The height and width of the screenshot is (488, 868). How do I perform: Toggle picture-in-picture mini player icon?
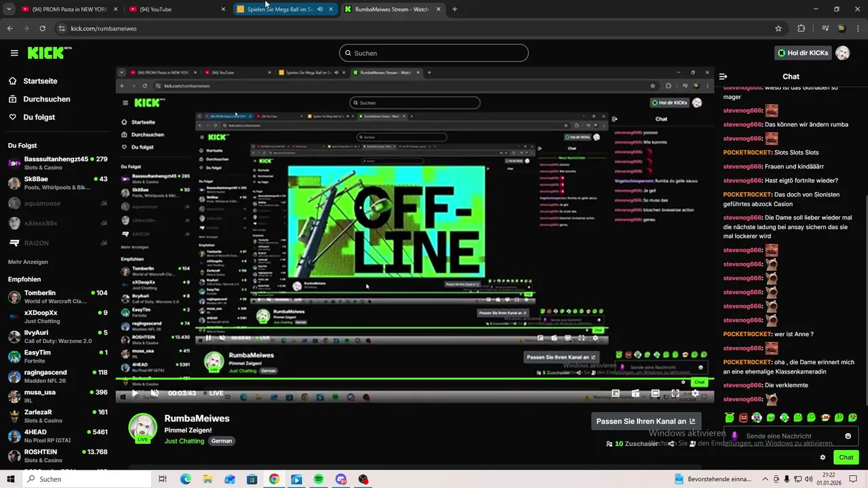616,393
